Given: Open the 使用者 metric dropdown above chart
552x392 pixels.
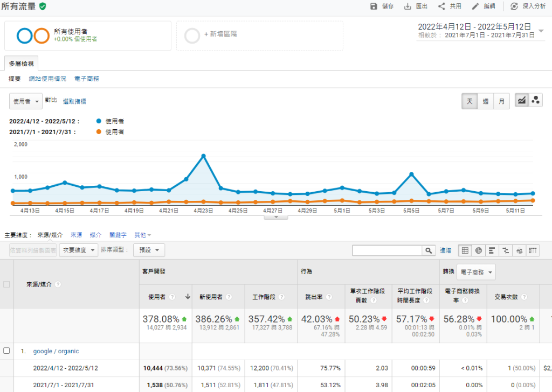Looking at the screenshot, I should click(x=26, y=101).
